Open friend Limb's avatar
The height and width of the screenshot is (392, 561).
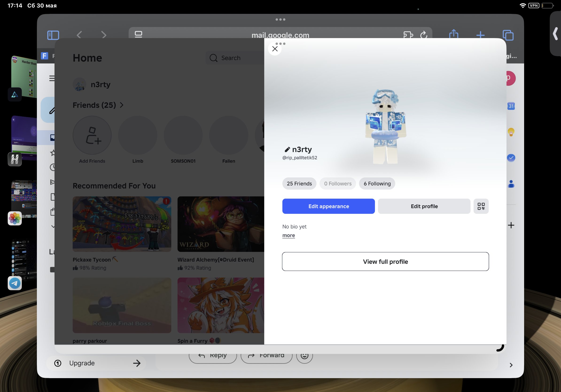pos(138,135)
